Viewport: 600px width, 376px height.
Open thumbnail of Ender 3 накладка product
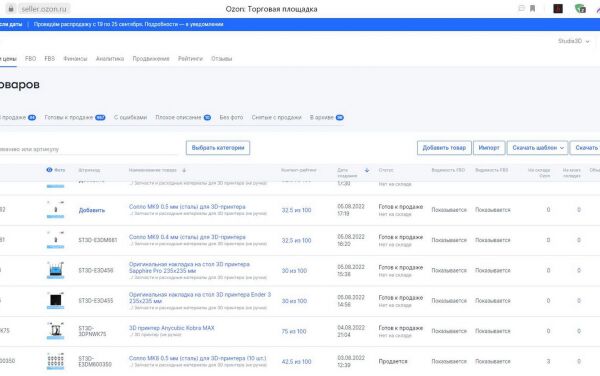point(55,301)
